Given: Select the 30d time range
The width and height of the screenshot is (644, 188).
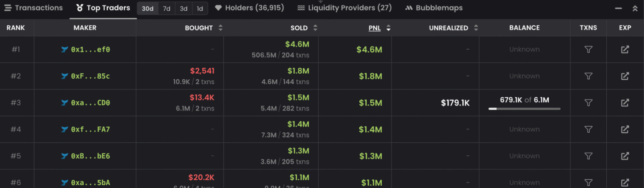Looking at the screenshot, I should coord(148,8).
